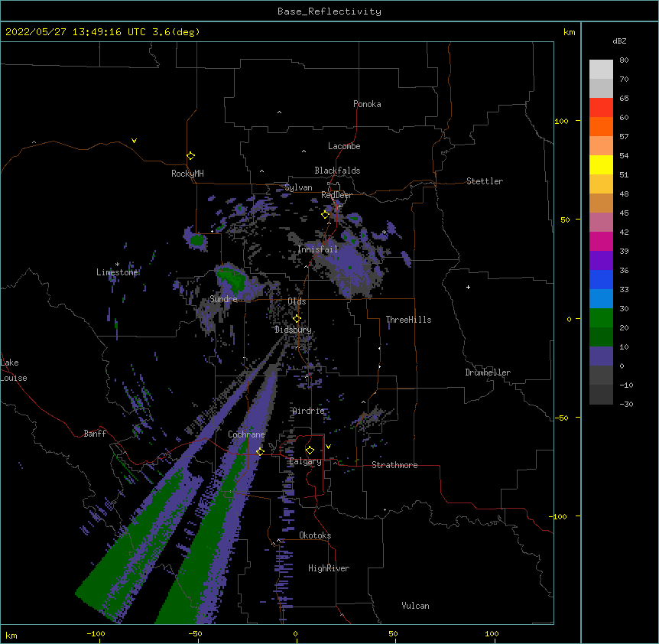Select the yellow diamond marker above Calgary label

(310, 450)
